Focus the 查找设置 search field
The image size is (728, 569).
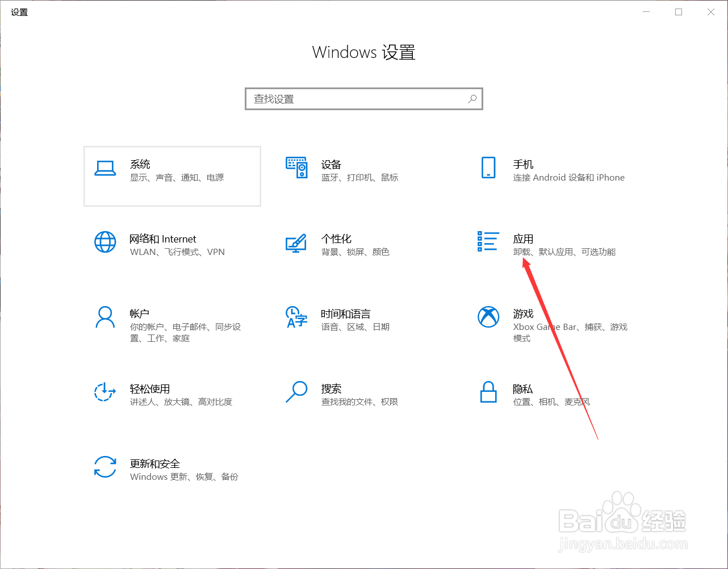point(364,99)
